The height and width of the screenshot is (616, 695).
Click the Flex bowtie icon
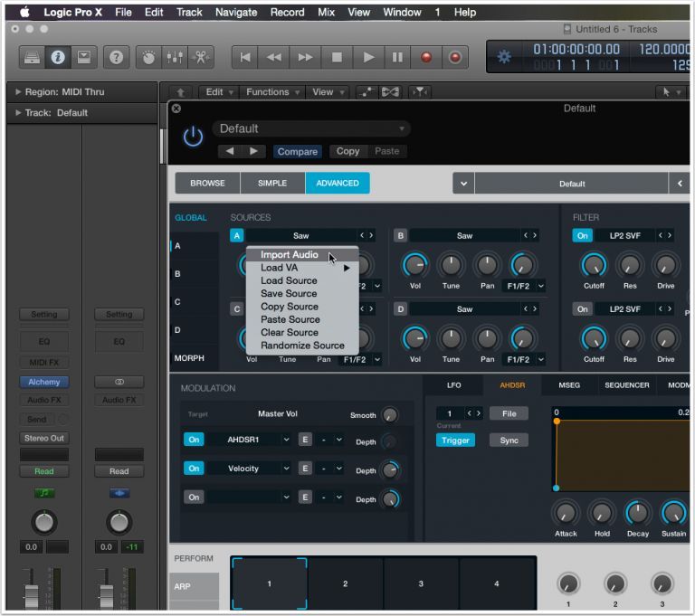pos(390,92)
